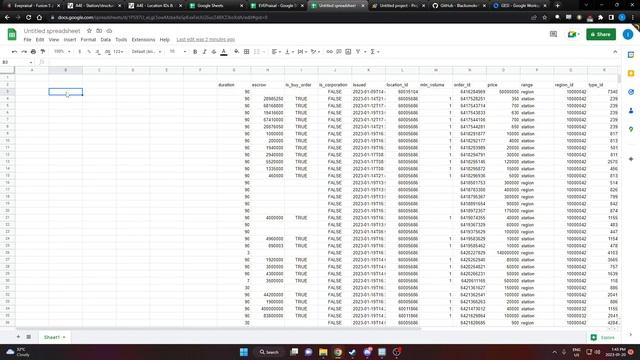Click the browser reload button
This screenshot has width=640, height=360.
coord(28,18)
